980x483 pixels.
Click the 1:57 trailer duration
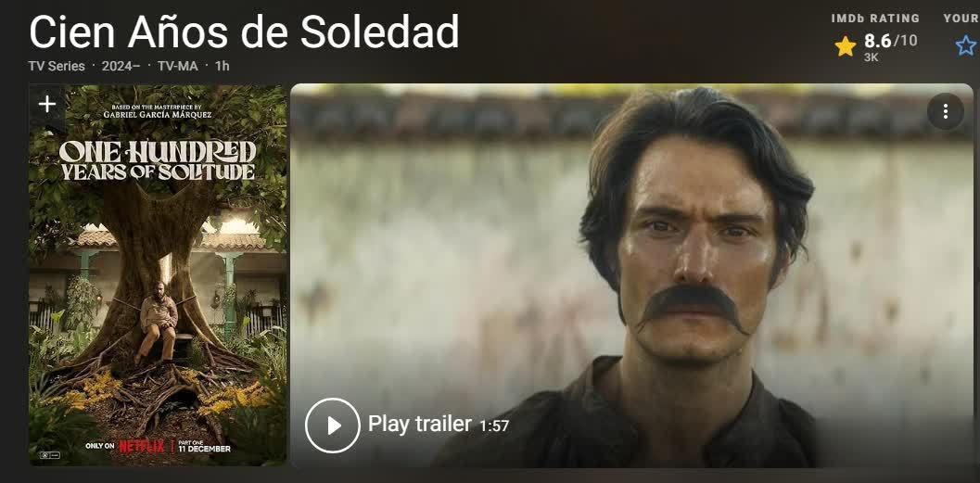click(494, 426)
